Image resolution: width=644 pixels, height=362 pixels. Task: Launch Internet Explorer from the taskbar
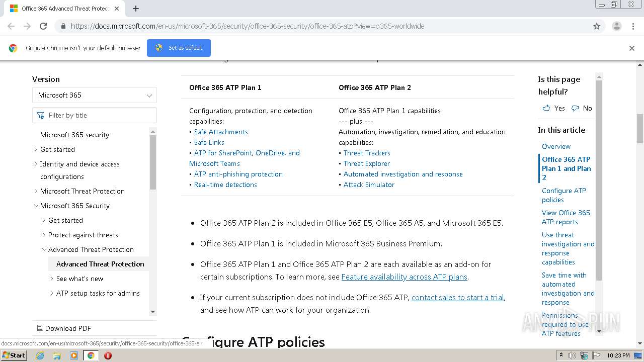(x=40, y=355)
